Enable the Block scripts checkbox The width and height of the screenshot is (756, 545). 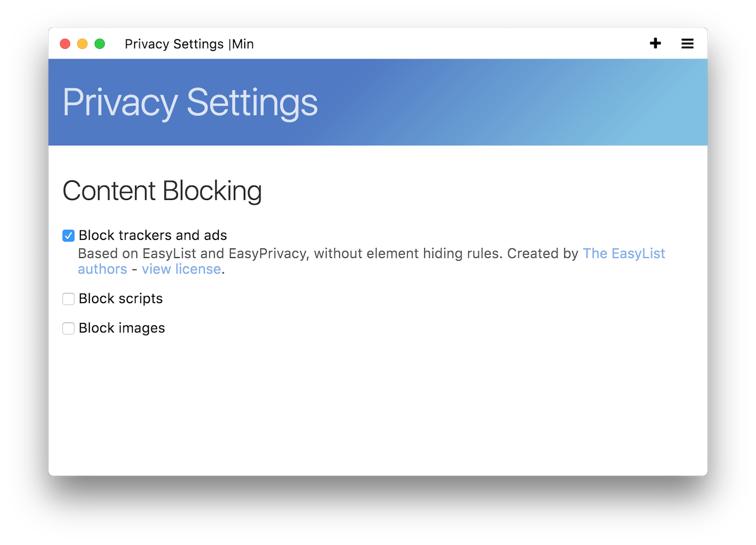click(69, 299)
